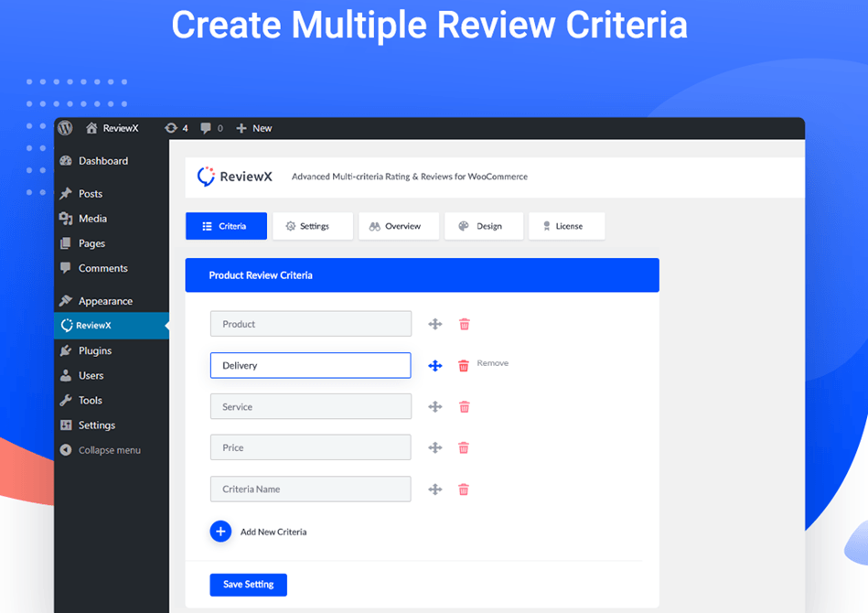
Task: Click the move handle for Delivery row
Action: 435,365
